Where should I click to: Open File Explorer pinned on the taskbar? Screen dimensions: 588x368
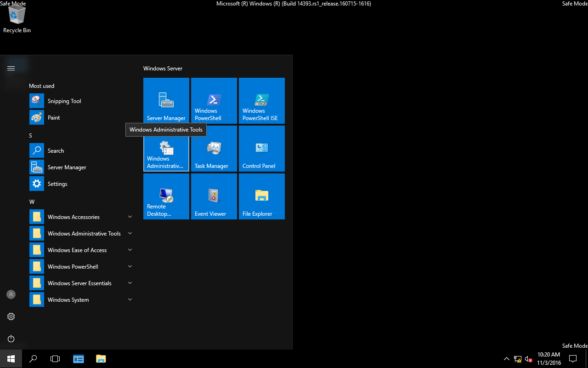pyautogui.click(x=101, y=359)
